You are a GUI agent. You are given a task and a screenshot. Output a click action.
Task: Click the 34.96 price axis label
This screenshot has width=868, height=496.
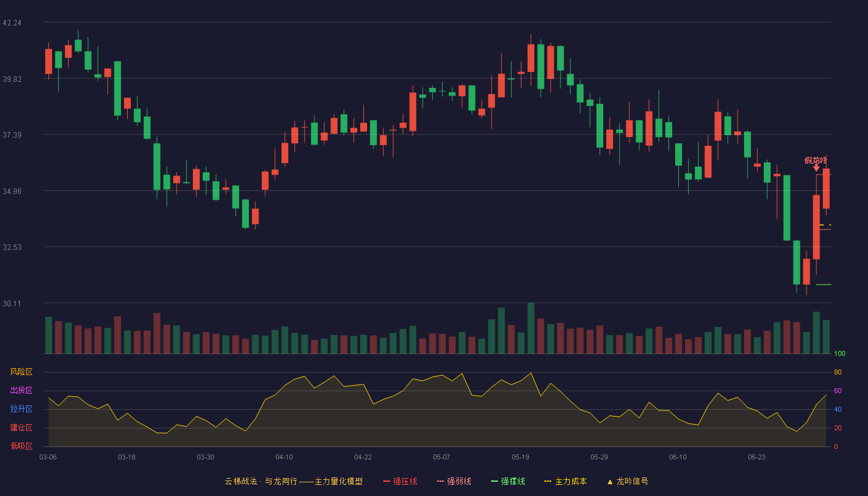(12, 191)
